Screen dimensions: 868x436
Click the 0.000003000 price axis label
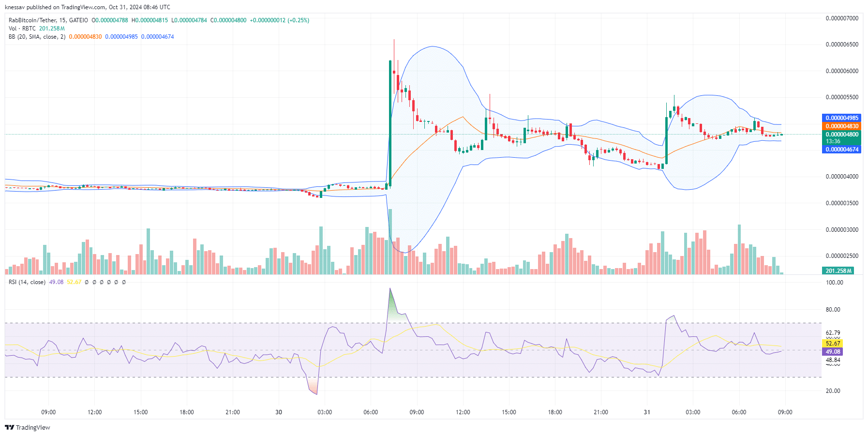[842, 230]
